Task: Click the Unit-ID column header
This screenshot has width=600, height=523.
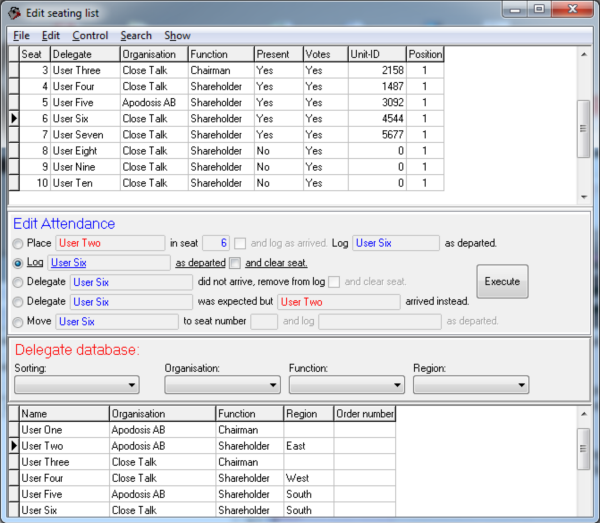Action: (377, 54)
